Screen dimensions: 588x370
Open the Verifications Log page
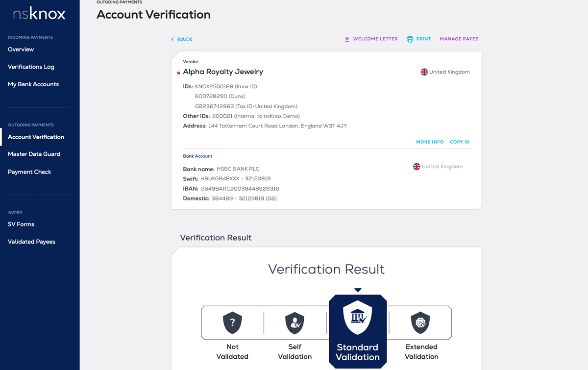coord(31,67)
